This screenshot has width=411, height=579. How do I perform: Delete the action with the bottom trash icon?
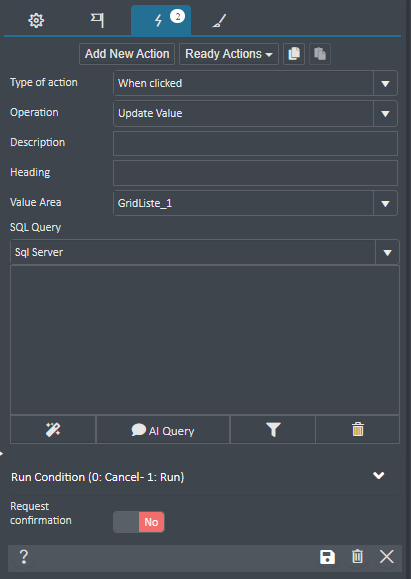[x=357, y=556]
